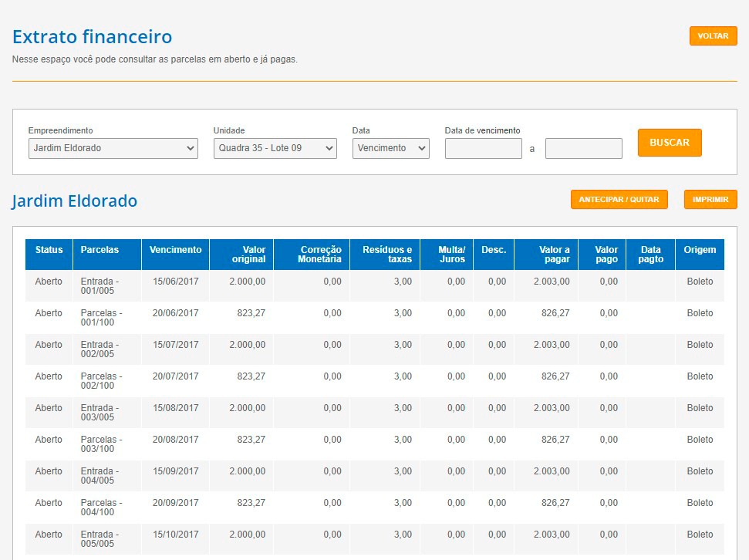
Task: Click the IMPRIMIR button
Action: [710, 199]
